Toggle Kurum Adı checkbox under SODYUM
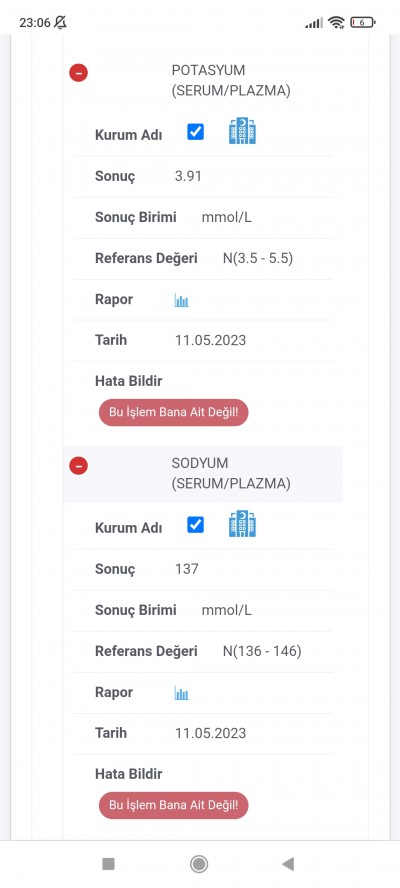 click(195, 525)
